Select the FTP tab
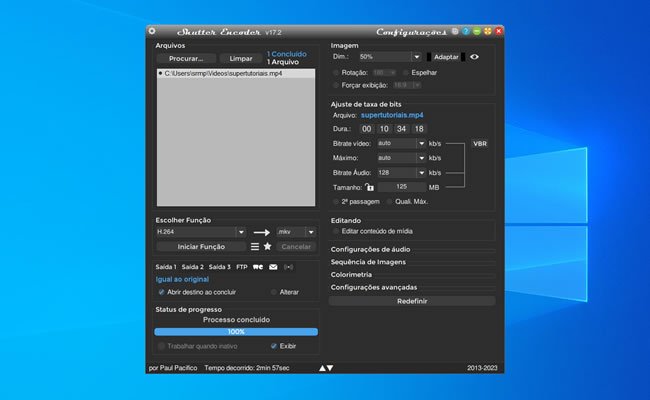Screen dimensions: 650x400 tap(242, 267)
